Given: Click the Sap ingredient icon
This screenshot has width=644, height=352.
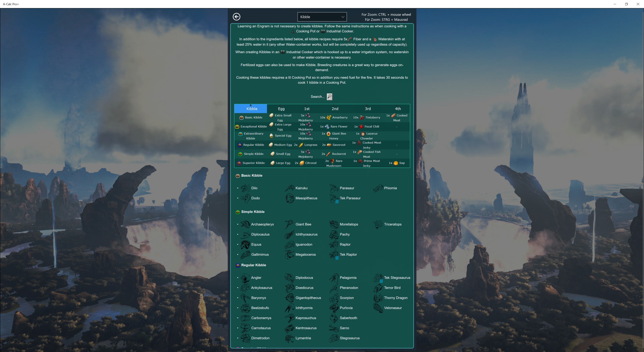Looking at the screenshot, I should (396, 163).
